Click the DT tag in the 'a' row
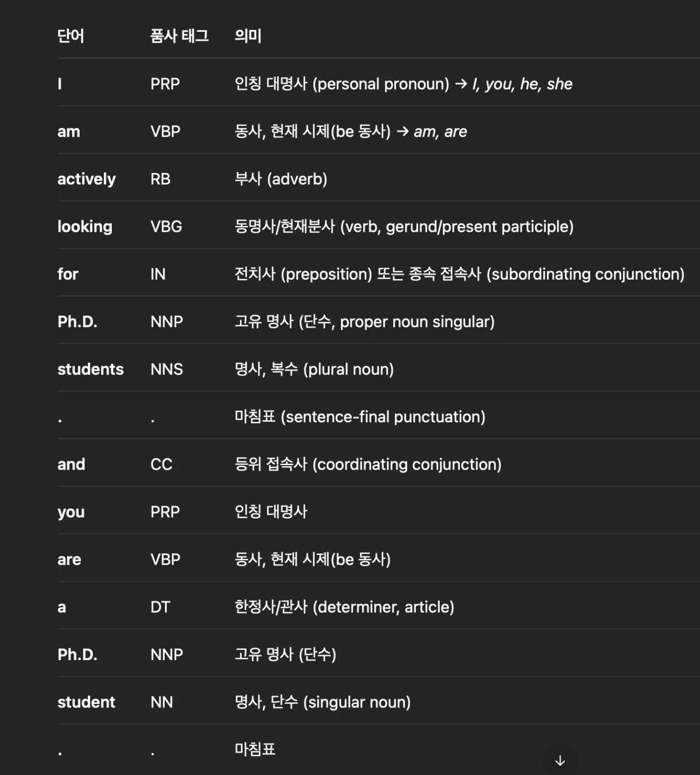 [160, 607]
